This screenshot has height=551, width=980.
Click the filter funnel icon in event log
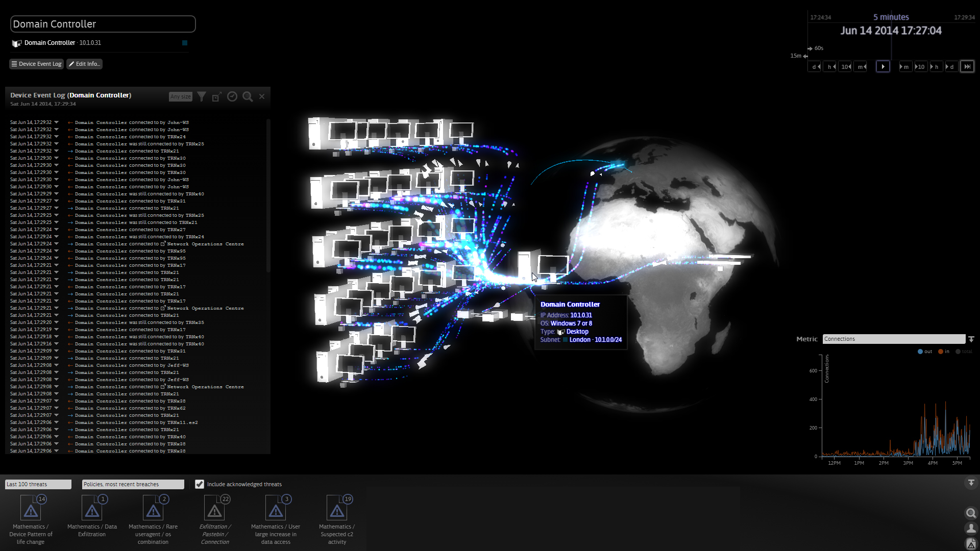202,96
